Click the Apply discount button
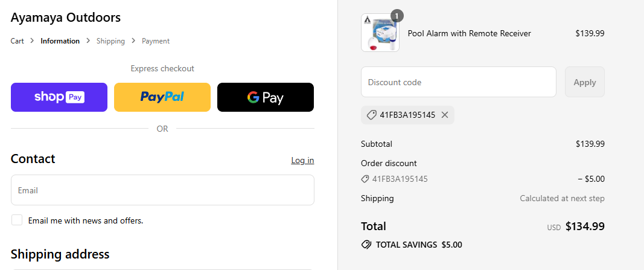This screenshot has height=270, width=644. pyautogui.click(x=584, y=82)
